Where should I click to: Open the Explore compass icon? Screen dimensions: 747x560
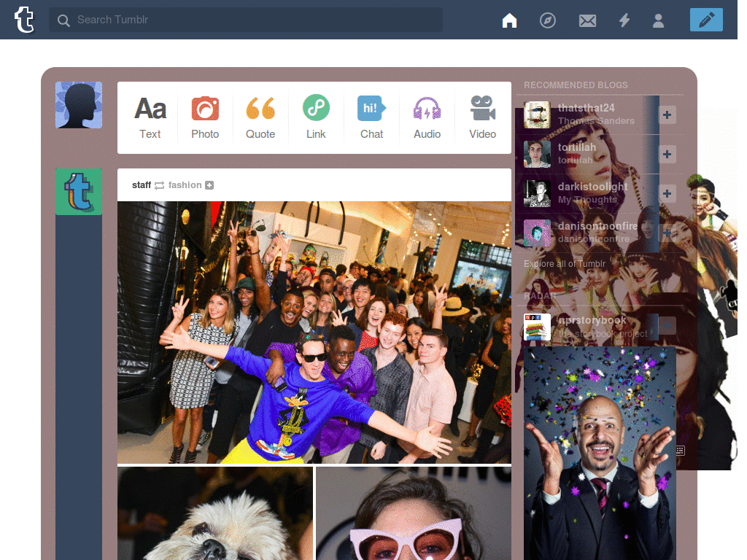click(x=547, y=20)
